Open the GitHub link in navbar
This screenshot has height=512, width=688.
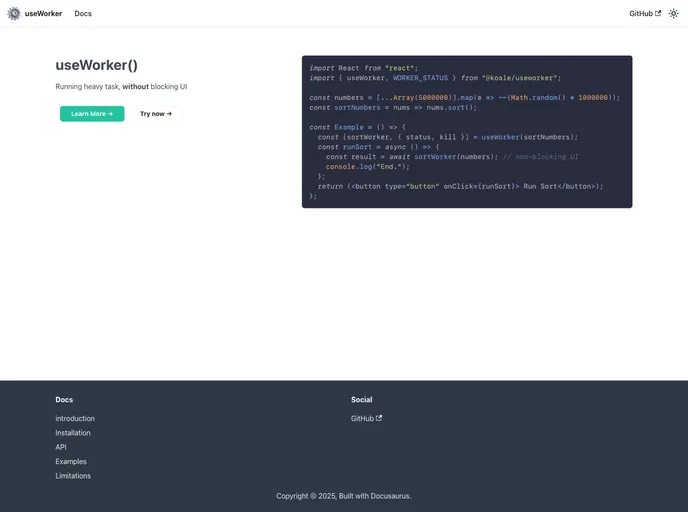pyautogui.click(x=645, y=14)
